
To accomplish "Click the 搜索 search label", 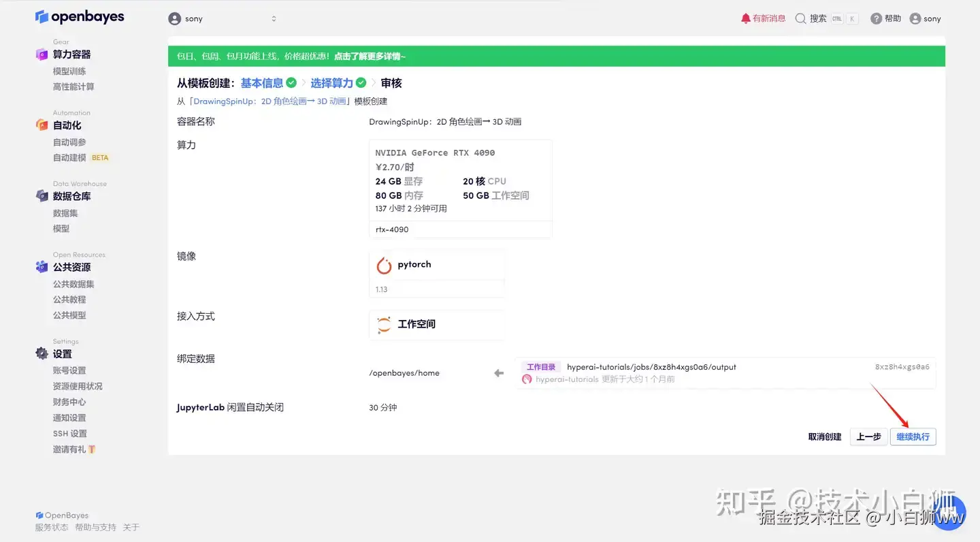I will click(x=818, y=19).
